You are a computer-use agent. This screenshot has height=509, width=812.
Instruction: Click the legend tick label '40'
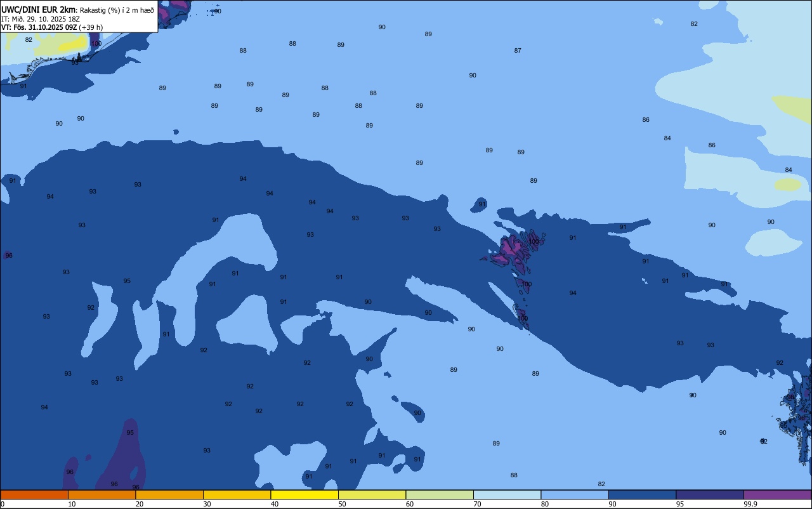275,504
